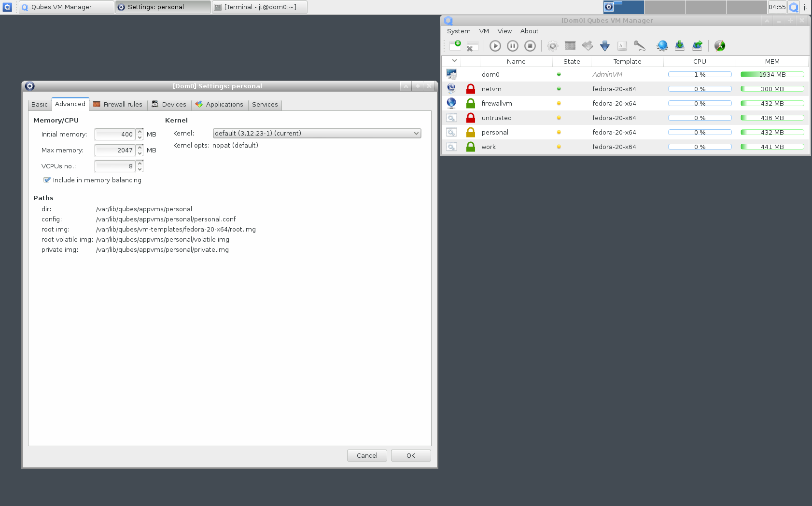Uncheck Include in memory balancing
This screenshot has width=812, height=506.
[47, 180]
